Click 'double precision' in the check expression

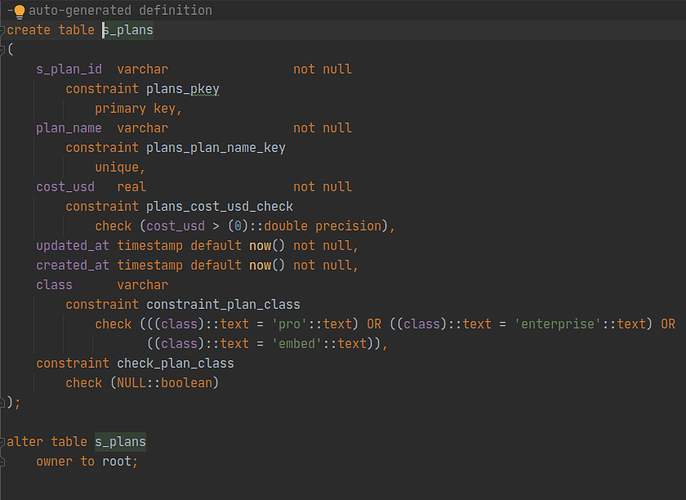tap(323, 226)
